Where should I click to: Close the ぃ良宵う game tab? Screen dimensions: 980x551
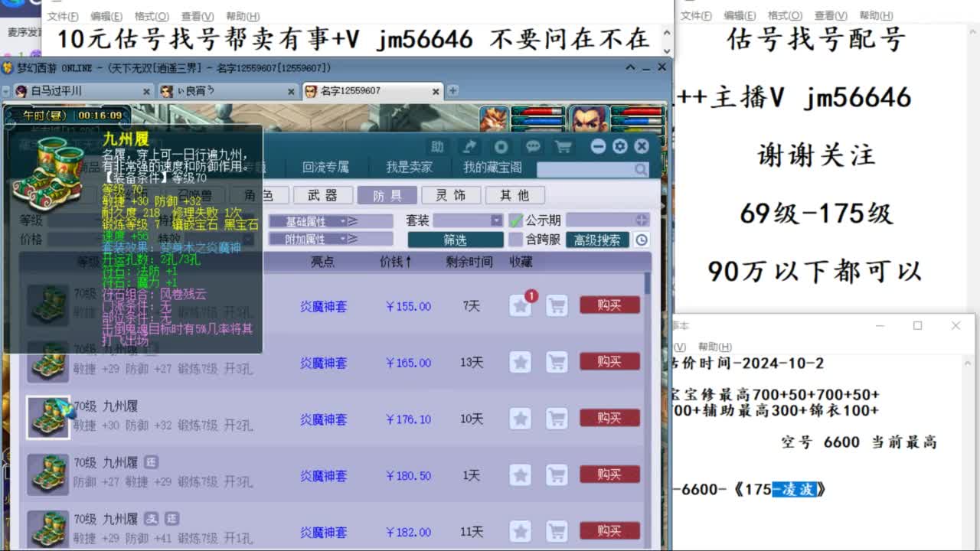292,91
